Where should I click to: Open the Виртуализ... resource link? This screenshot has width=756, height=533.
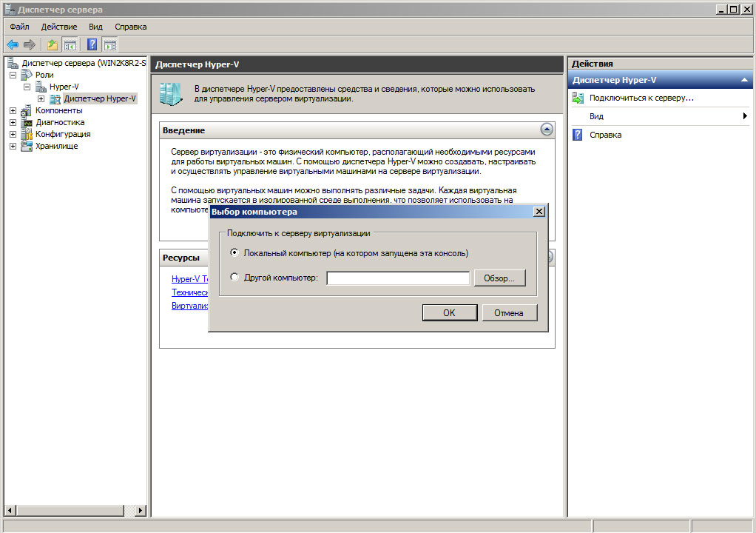click(x=190, y=306)
